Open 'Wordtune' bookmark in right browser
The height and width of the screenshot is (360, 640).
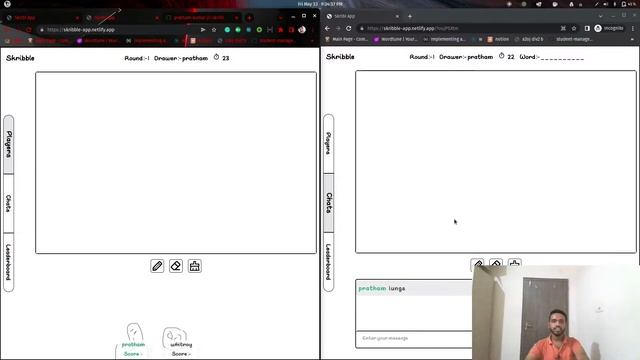coord(396,39)
